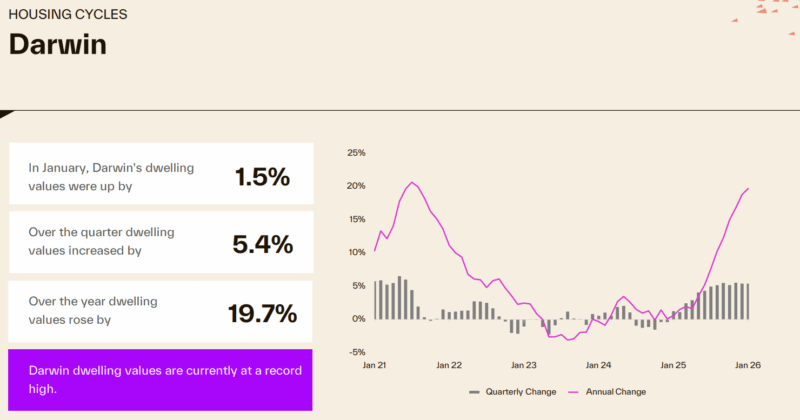Viewport: 800px width, 420px height.
Task: Click the pink Annual Change legend line
Action: coord(574,392)
